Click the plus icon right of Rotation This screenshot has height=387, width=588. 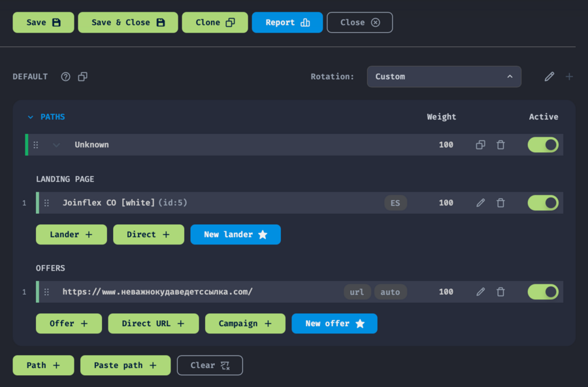(x=569, y=76)
